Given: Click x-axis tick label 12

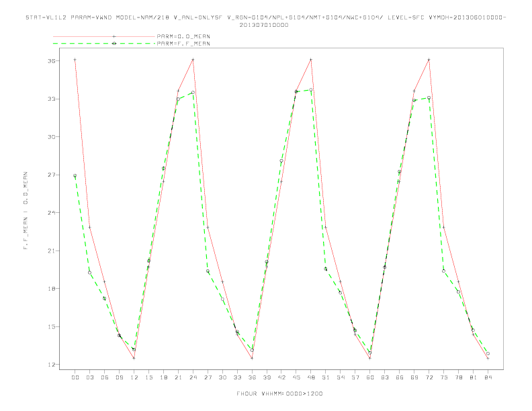Looking at the screenshot, I should 134,377.
